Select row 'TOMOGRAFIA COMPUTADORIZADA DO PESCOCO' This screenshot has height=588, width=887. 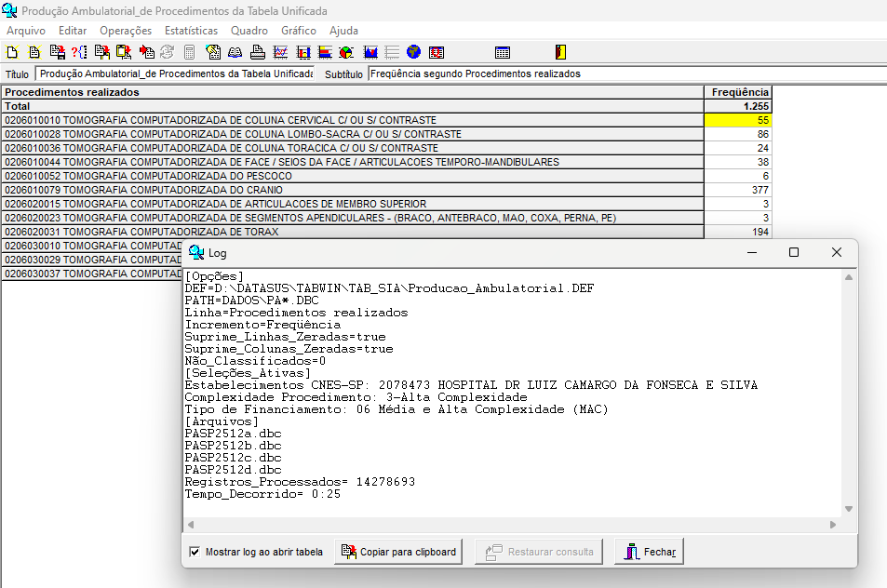tap(353, 176)
